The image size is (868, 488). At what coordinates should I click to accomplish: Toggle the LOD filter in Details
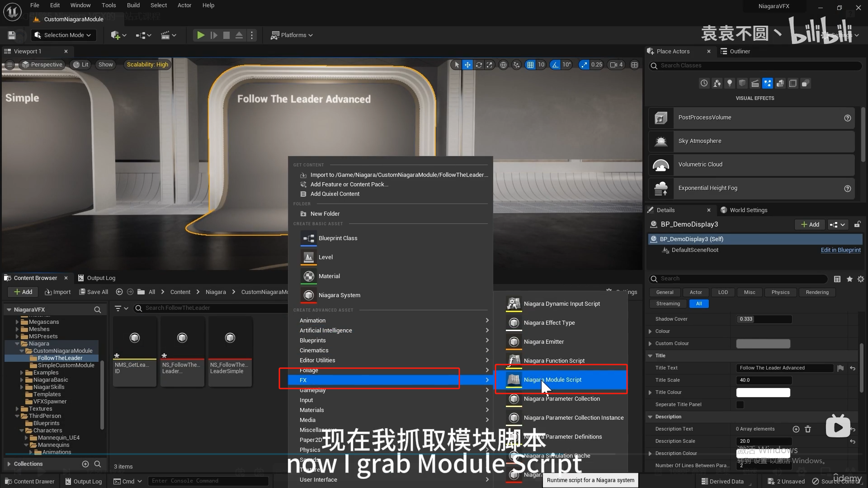[x=723, y=293]
